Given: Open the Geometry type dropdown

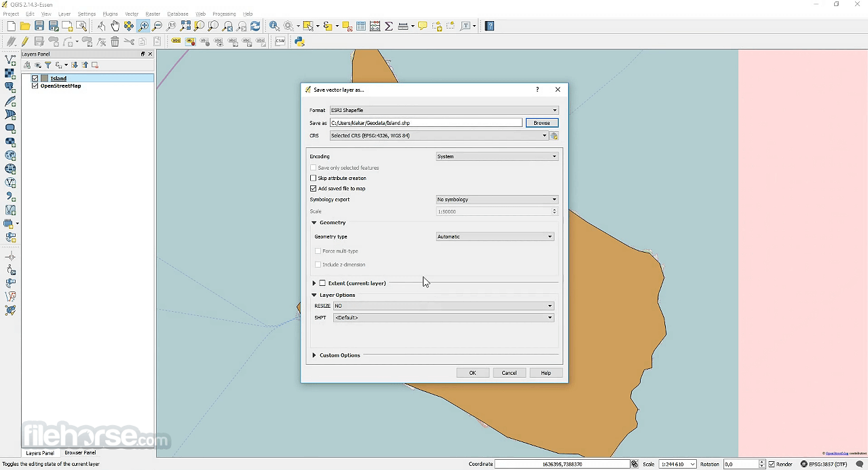Looking at the screenshot, I should tap(495, 236).
